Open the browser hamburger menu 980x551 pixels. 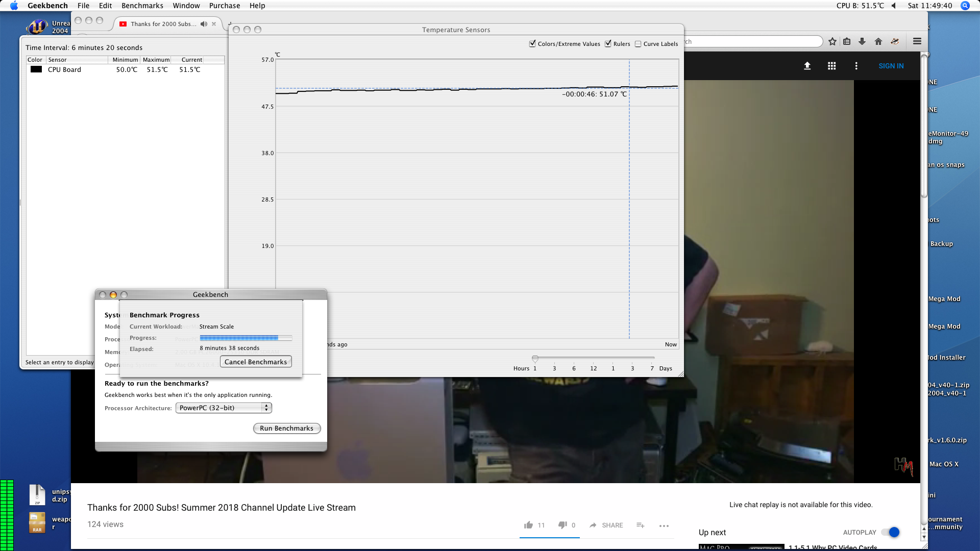(917, 41)
